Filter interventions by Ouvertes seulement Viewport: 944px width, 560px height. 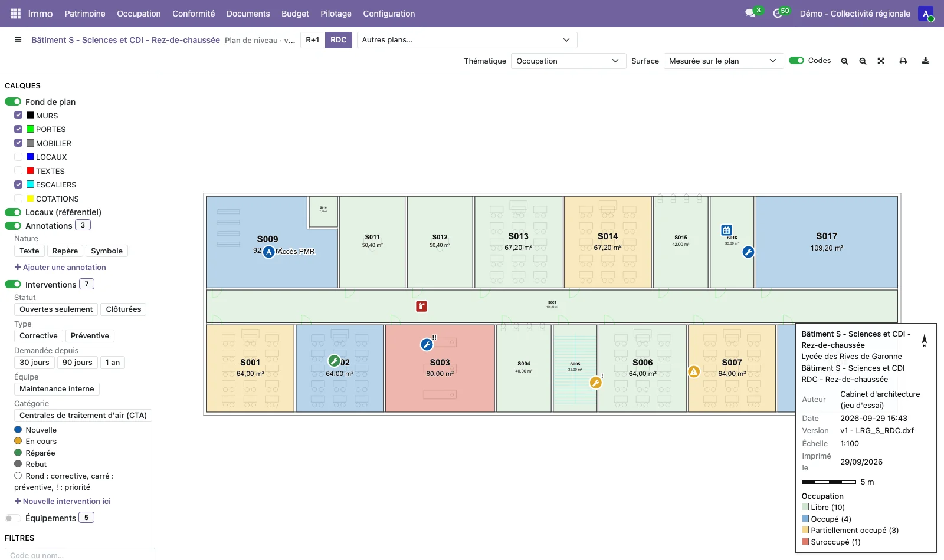pyautogui.click(x=56, y=309)
